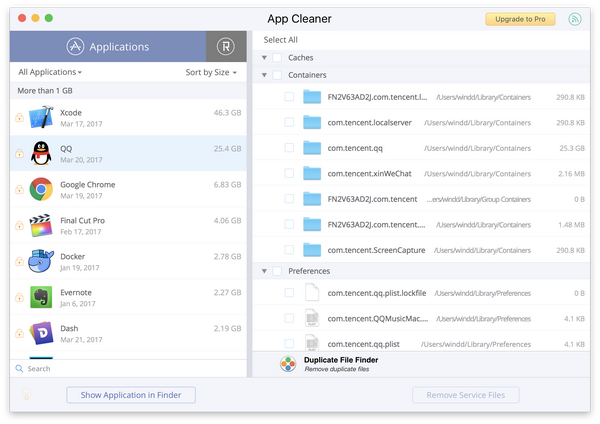Screen dimensions: 600x424
Task: Click the search magnifier icon
Action: pyautogui.click(x=19, y=369)
